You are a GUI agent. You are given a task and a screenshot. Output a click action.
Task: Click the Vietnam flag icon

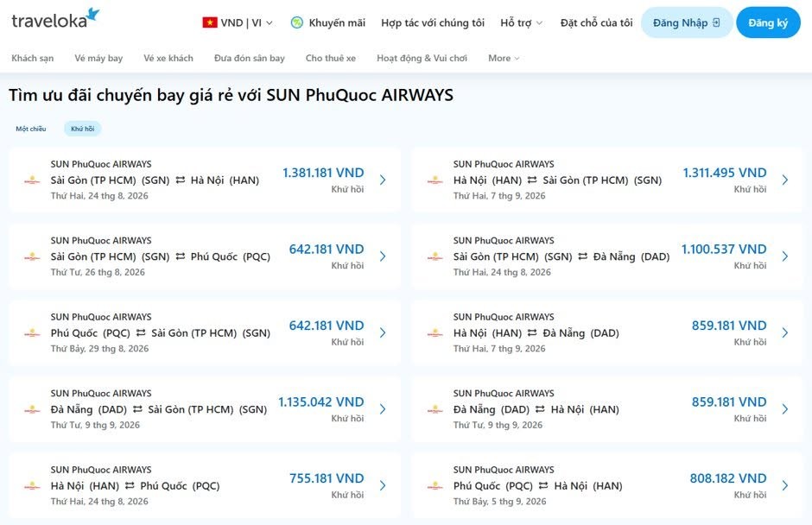[x=210, y=22]
